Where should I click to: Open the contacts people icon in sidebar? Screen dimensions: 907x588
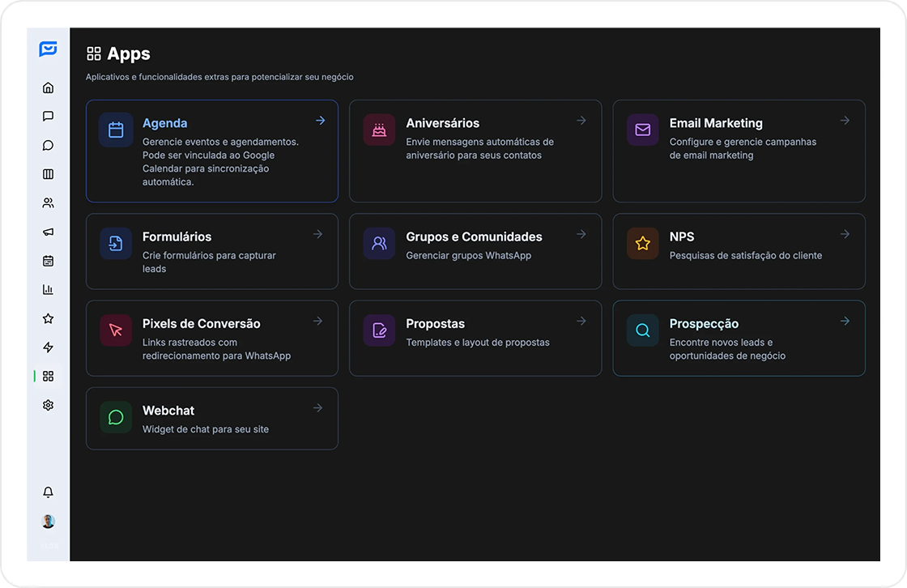click(48, 203)
